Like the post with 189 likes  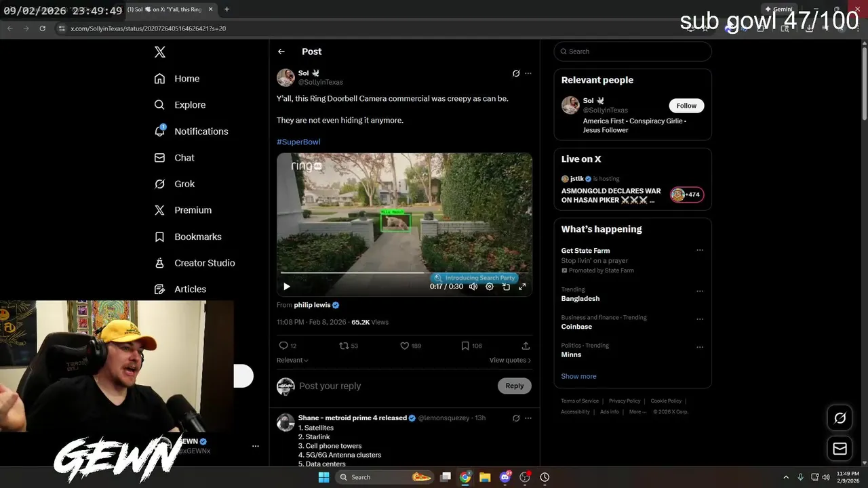click(405, 346)
